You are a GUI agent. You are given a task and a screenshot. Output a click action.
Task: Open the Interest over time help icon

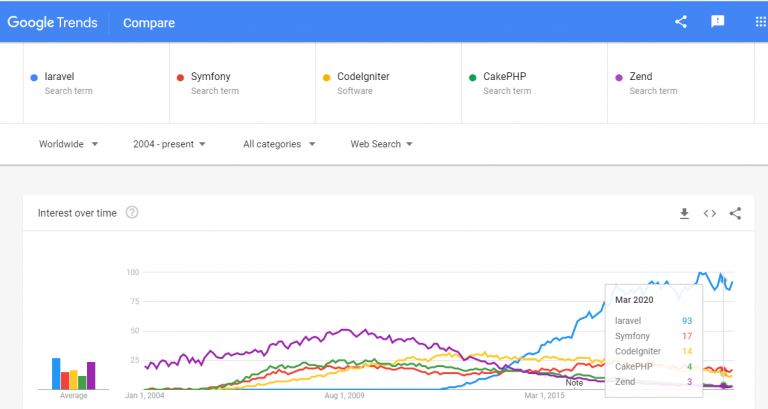pos(132,212)
